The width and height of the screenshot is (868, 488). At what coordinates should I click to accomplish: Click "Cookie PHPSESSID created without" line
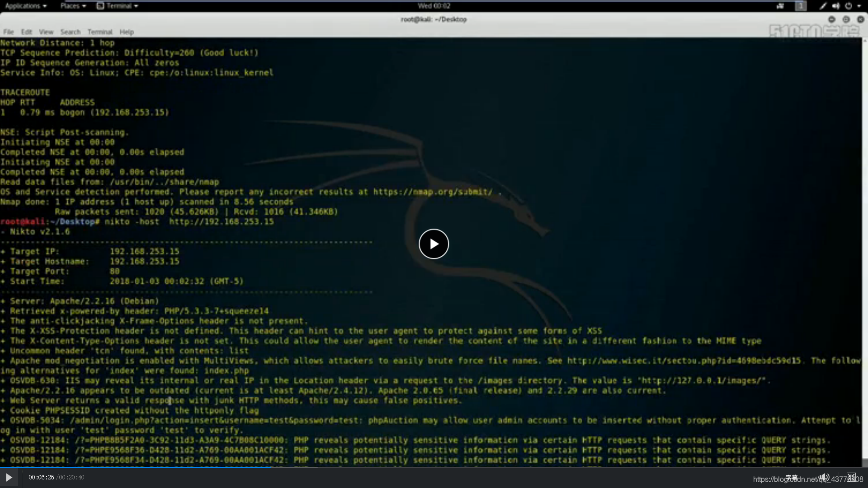130,411
